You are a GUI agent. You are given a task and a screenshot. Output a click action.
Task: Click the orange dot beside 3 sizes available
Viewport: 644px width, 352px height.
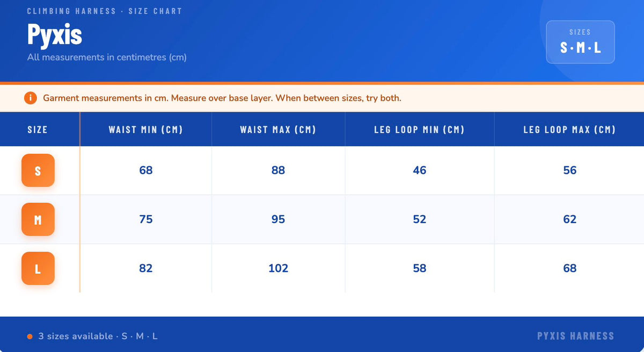[30, 336]
